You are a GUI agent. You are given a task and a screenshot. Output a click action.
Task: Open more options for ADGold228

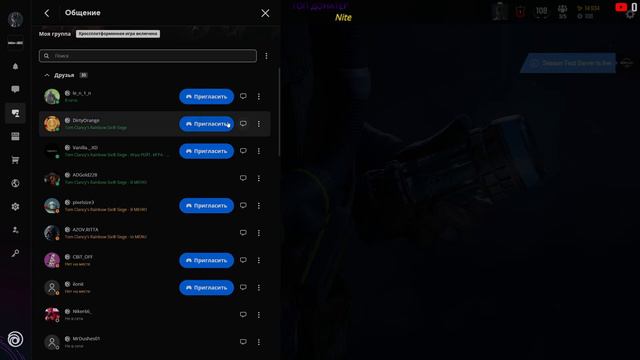coord(259,178)
